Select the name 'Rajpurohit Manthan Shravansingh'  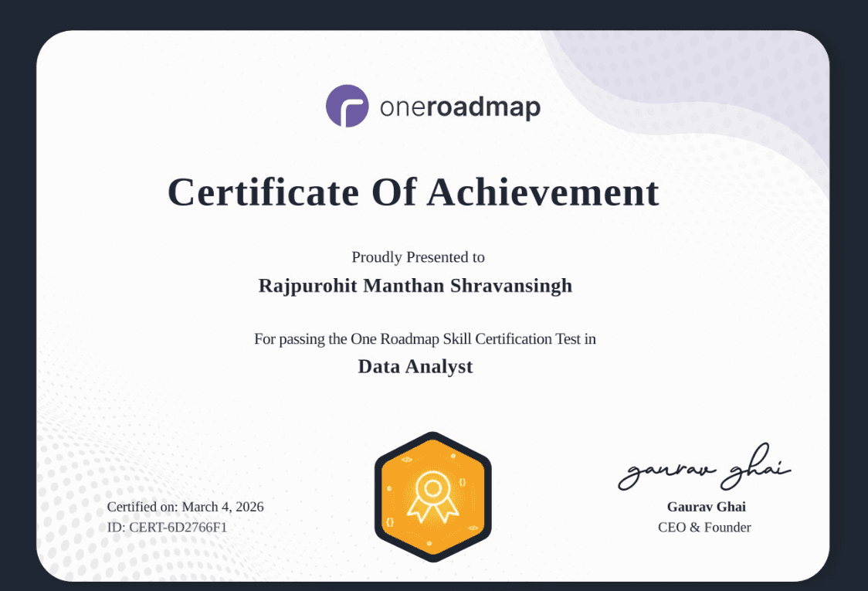tap(415, 286)
